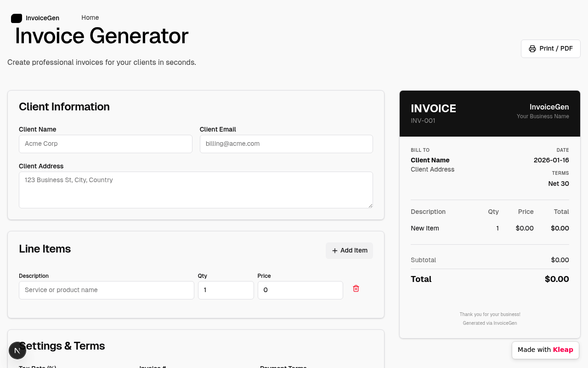The width and height of the screenshot is (588, 368).
Task: Click the InvoiceGen brand name in header
Action: pos(42,18)
